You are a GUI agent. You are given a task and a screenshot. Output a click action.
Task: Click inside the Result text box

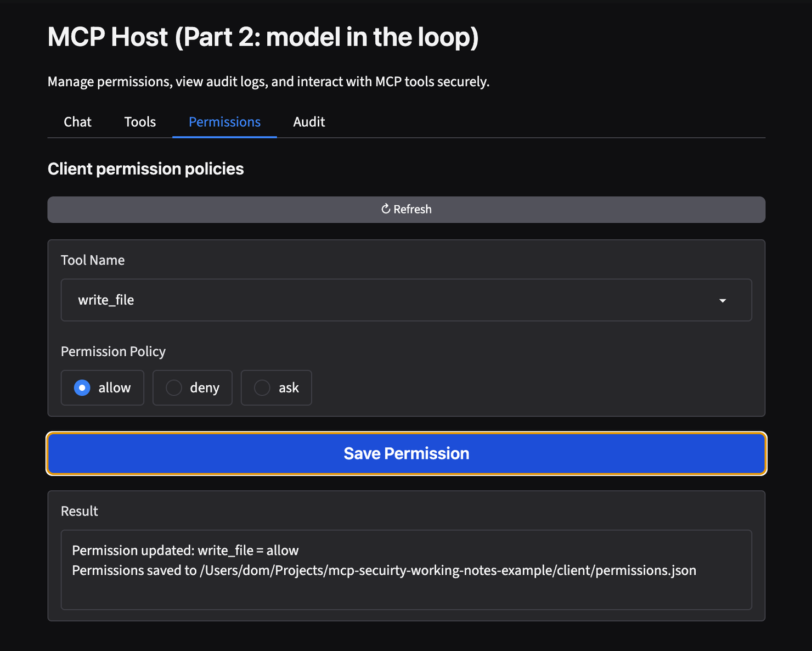coord(406,570)
